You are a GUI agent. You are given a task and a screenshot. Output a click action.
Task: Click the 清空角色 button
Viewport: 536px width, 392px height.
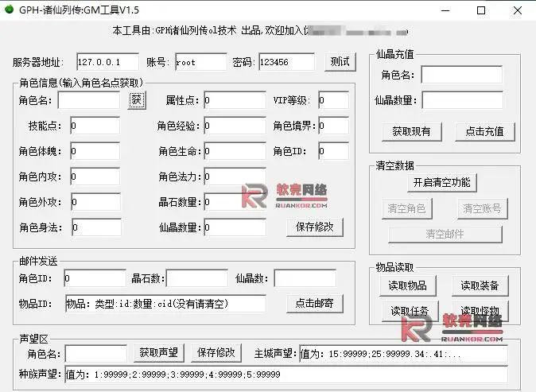(407, 208)
